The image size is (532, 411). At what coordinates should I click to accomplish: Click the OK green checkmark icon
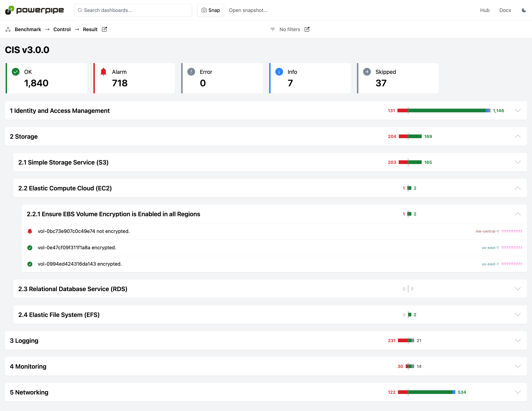point(16,72)
